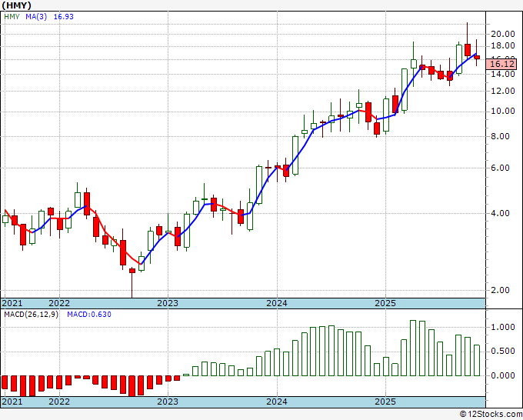The height and width of the screenshot is (420, 523).
Task: Click 2023 on the MACD time axis
Action: coord(168,402)
